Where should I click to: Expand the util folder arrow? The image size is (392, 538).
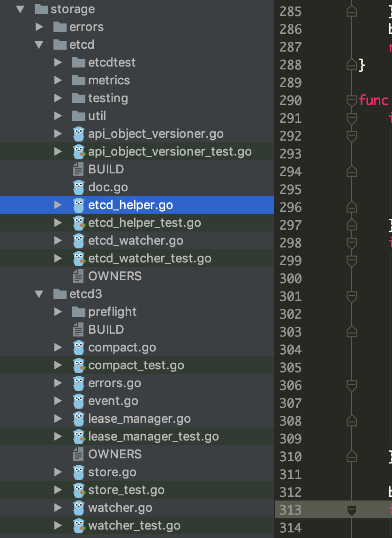[x=58, y=116]
